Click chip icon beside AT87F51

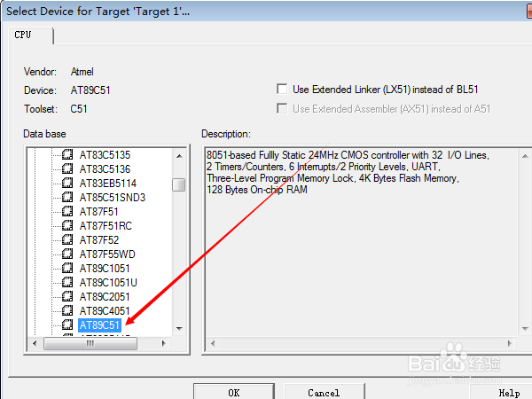click(x=67, y=211)
